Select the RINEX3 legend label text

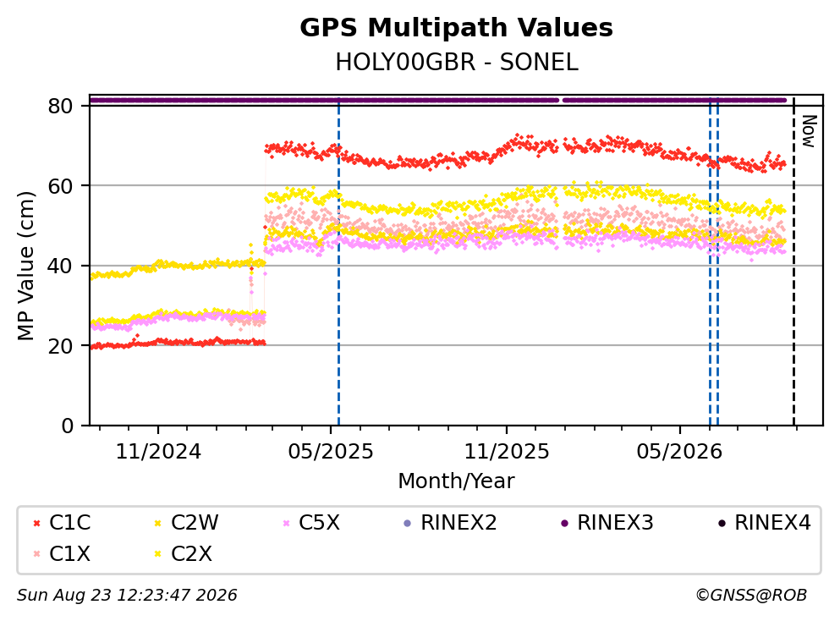[x=615, y=523]
